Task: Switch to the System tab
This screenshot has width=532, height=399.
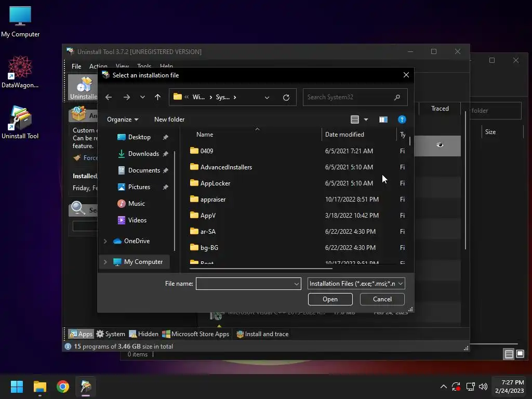Action: pos(111,334)
